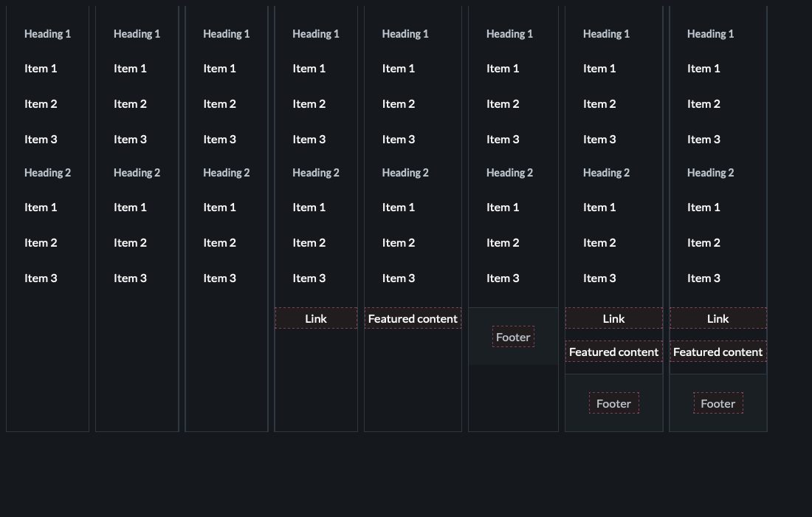The width and height of the screenshot is (812, 517).
Task: Choose Item 3 under Heading 2 in first column
Action: [x=41, y=278]
